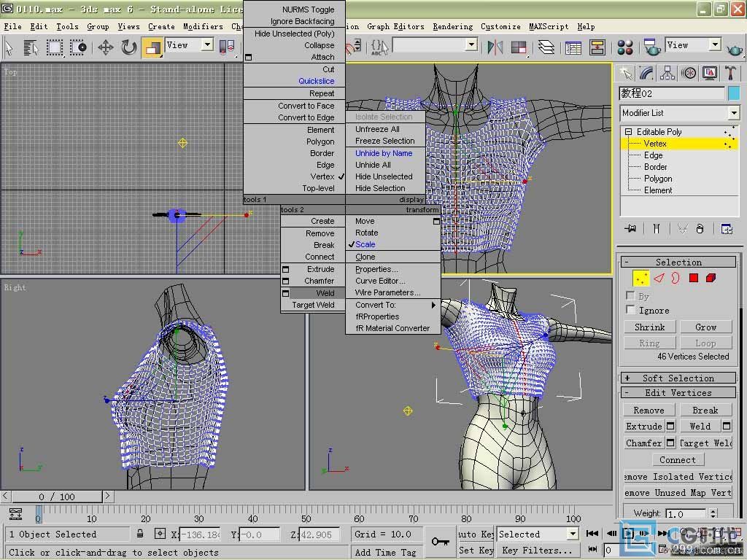Open the Named Selection Sets icon
This screenshot has width=747, height=560.
[x=379, y=47]
